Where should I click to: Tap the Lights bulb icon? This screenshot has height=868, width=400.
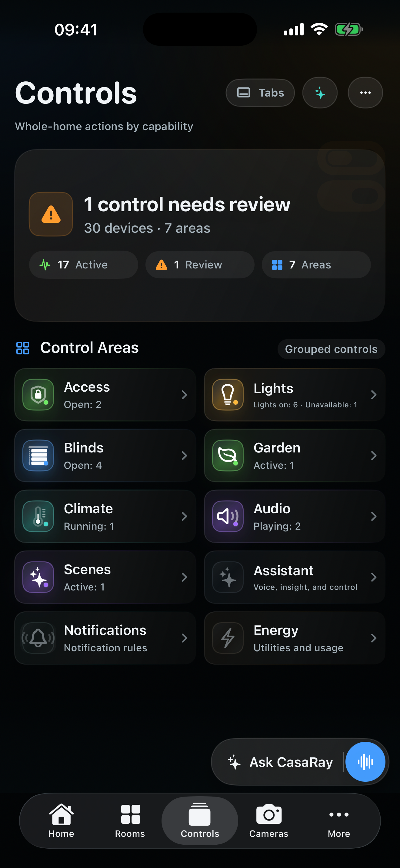228,395
